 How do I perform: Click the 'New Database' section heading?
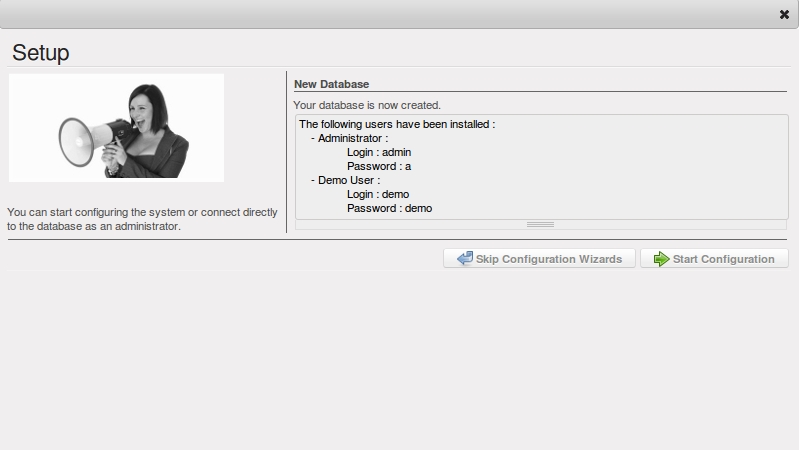[x=332, y=84]
